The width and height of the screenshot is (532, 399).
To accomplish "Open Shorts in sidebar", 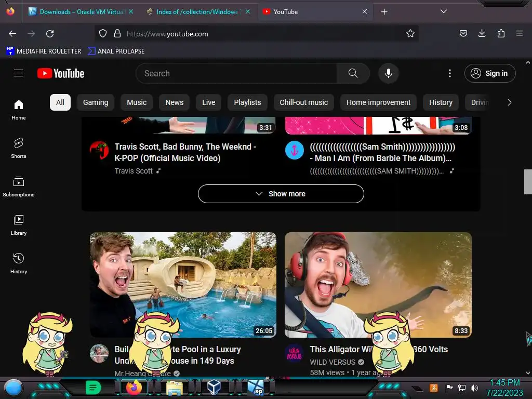I will [19, 148].
